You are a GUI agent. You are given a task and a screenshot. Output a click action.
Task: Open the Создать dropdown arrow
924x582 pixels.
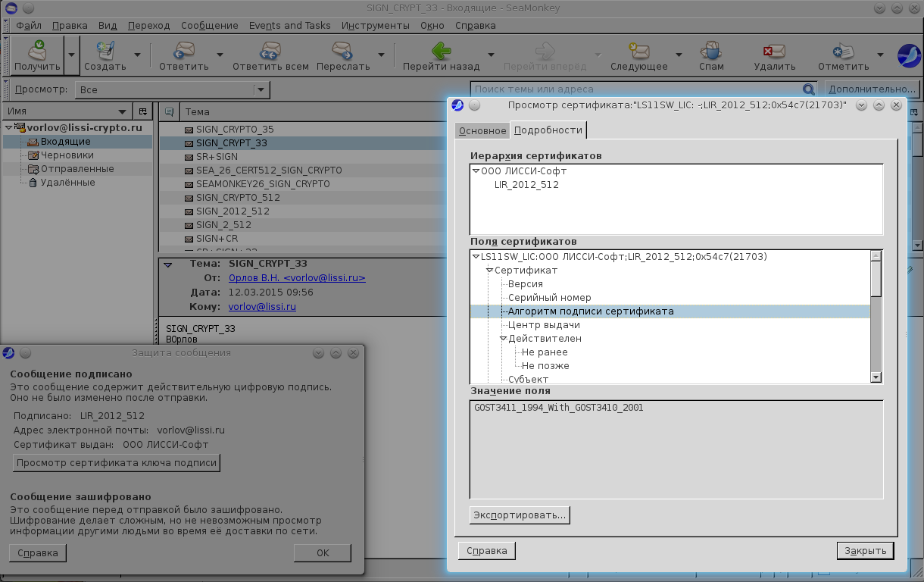pos(137,55)
